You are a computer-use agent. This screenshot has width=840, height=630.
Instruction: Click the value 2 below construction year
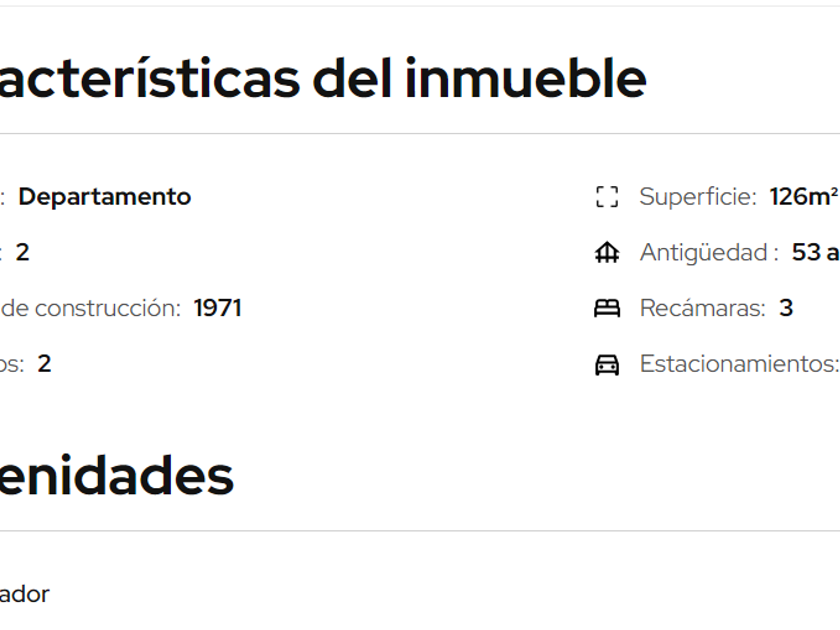point(44,364)
